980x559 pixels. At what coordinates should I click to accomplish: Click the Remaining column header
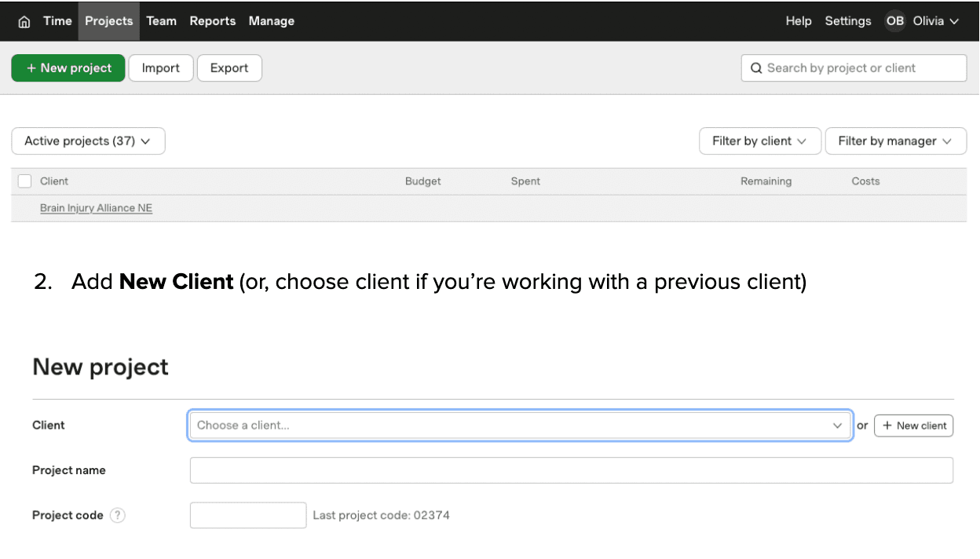click(x=766, y=181)
